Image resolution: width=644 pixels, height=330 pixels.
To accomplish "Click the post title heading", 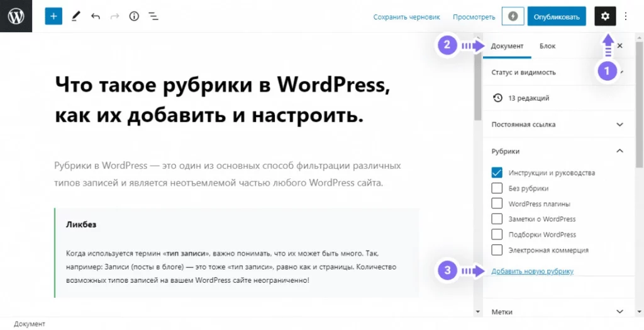I will [222, 101].
